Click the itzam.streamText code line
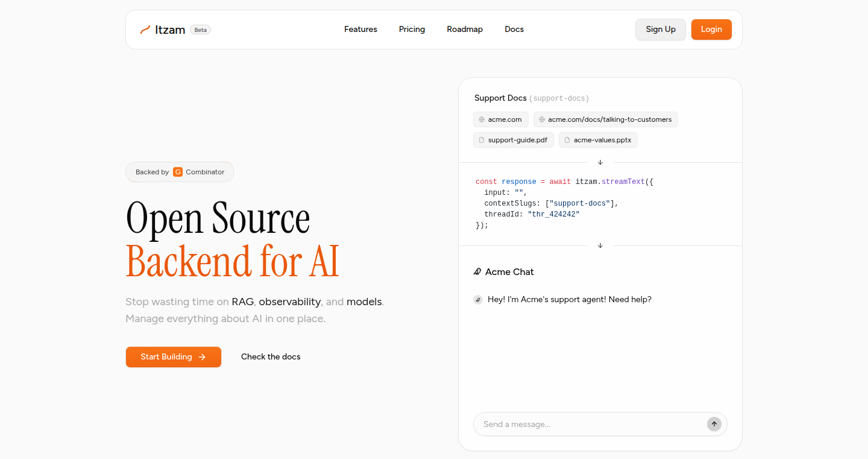Image resolution: width=868 pixels, height=459 pixels. [x=564, y=182]
